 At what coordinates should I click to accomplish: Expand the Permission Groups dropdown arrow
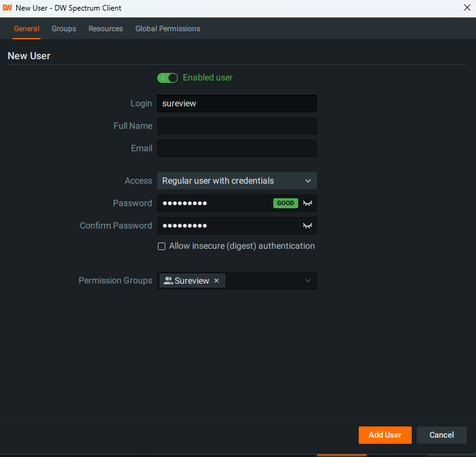tap(308, 281)
